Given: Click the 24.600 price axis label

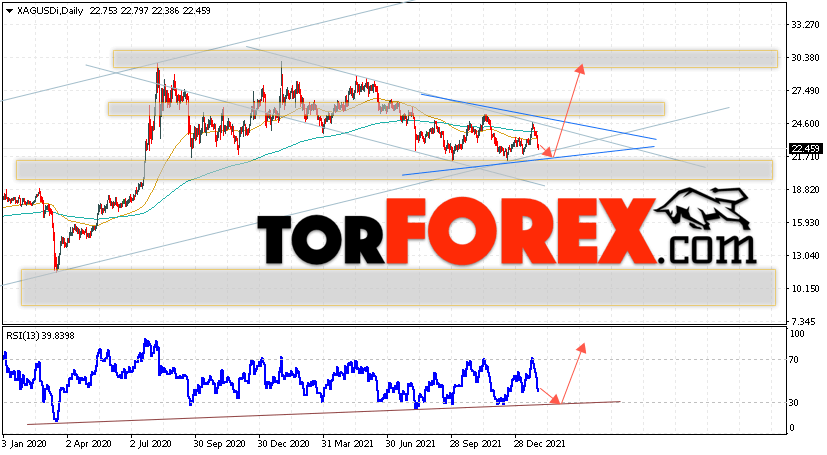Looking at the screenshot, I should pos(805,123).
